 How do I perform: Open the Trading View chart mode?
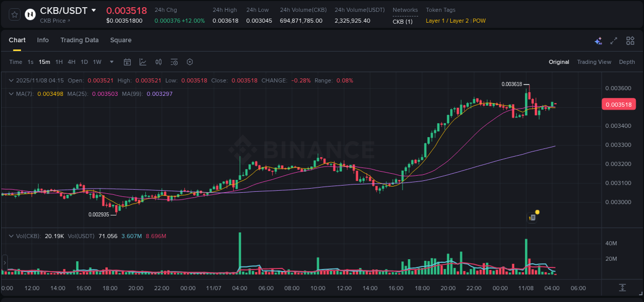pos(594,61)
